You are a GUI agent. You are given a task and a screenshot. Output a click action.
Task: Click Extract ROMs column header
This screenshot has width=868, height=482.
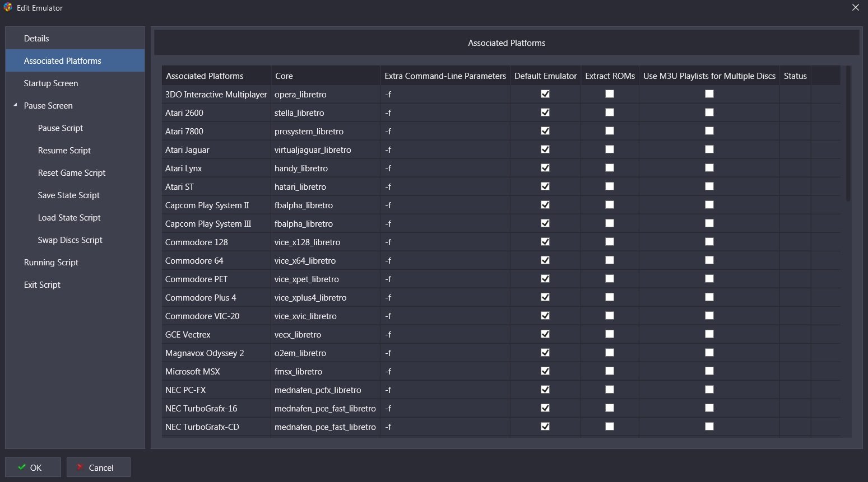point(610,76)
